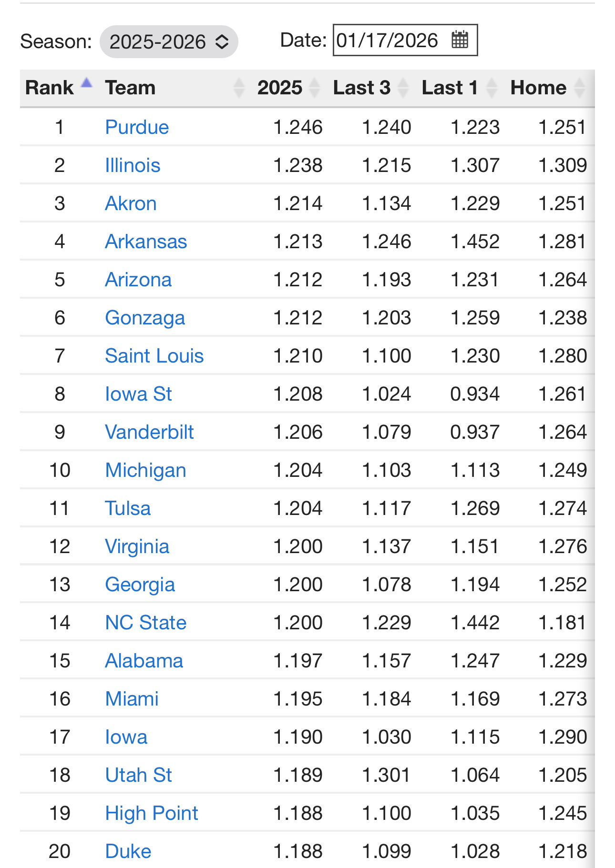
Task: Sort table by Team column header
Action: click(x=130, y=88)
